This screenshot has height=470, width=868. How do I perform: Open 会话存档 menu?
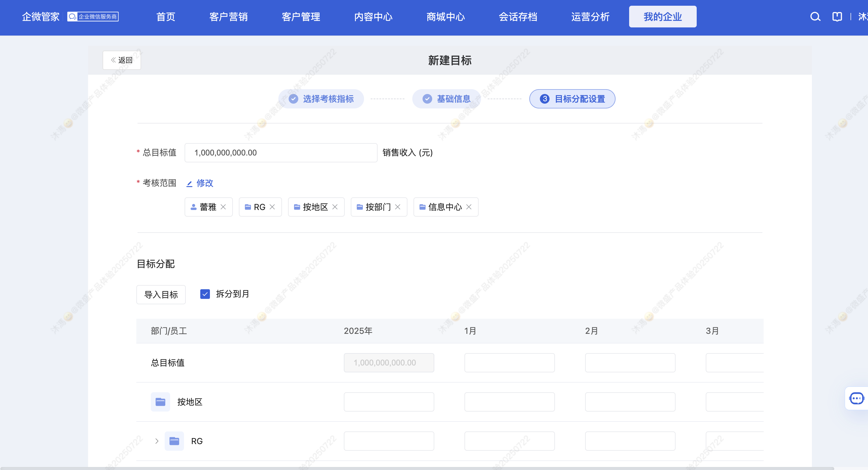[518, 17]
